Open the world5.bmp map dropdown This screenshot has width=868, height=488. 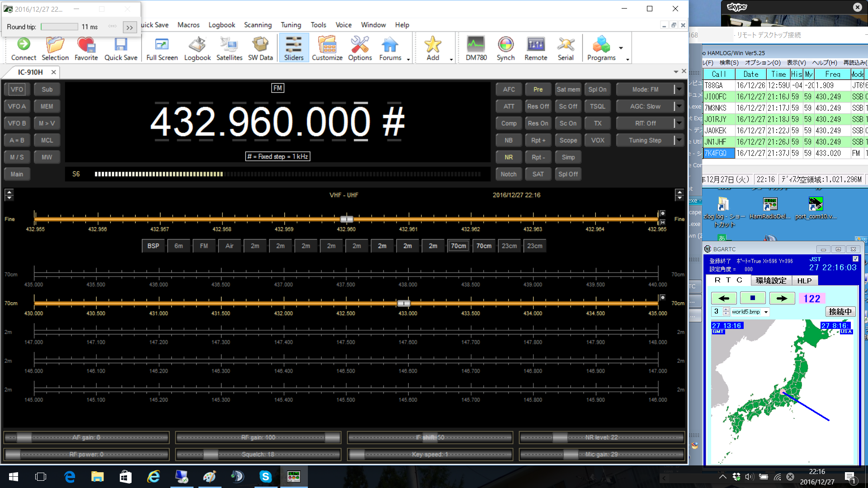[766, 312]
